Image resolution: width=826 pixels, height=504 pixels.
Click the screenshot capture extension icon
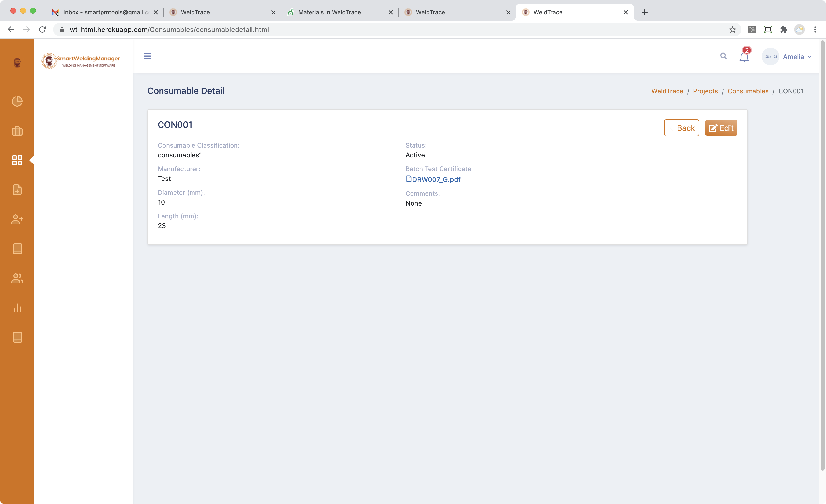tap(768, 30)
